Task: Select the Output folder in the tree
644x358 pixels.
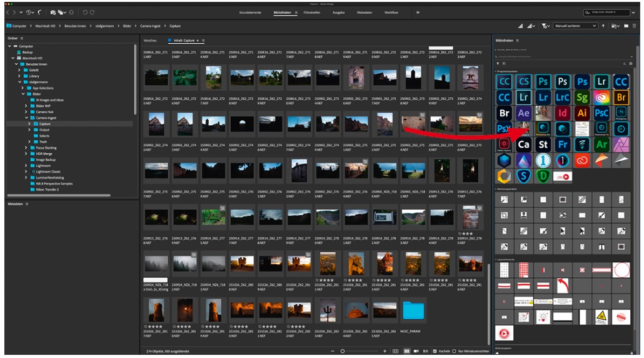Action: coord(44,130)
